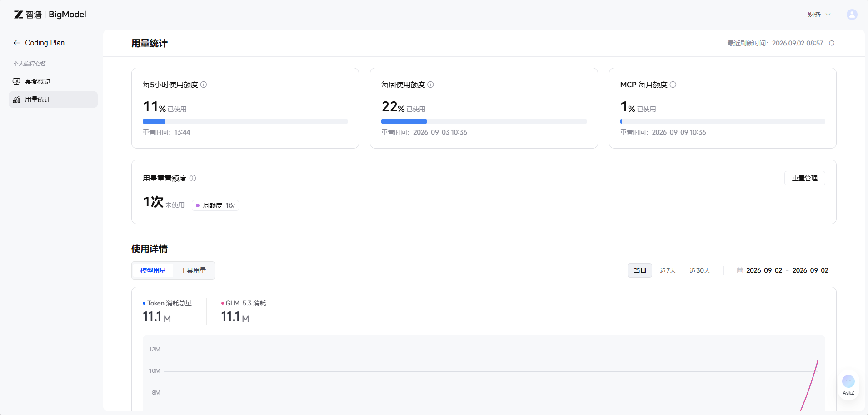Image resolution: width=868 pixels, height=415 pixels.
Task: Click the info icon beside 用量重置额度
Action: pyautogui.click(x=193, y=178)
